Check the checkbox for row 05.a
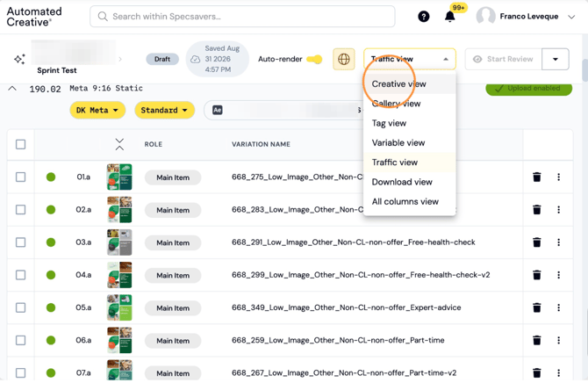Image resolution: width=588 pixels, height=383 pixels. 21,307
